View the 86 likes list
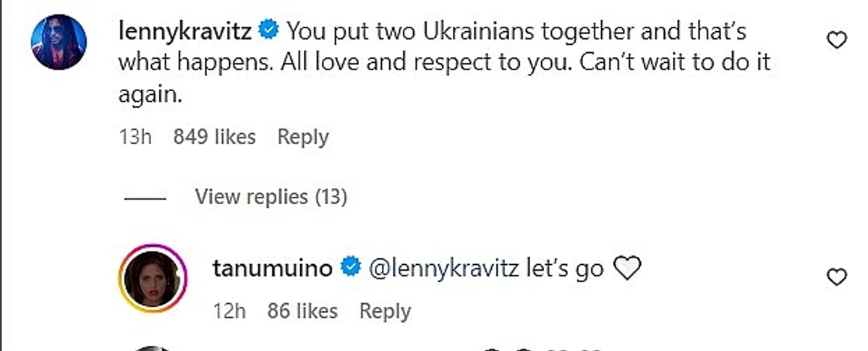868x351 pixels. (x=302, y=311)
